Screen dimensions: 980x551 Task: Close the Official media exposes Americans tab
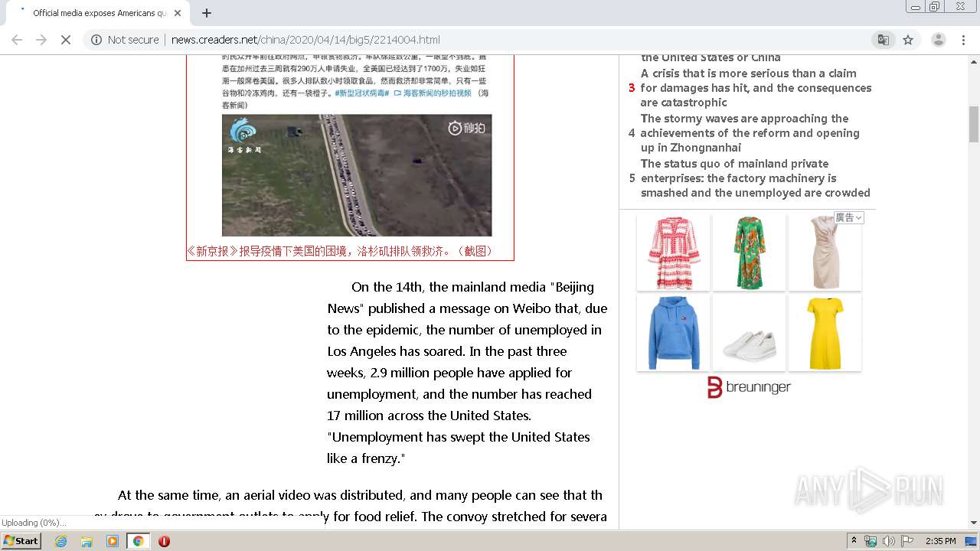click(178, 13)
